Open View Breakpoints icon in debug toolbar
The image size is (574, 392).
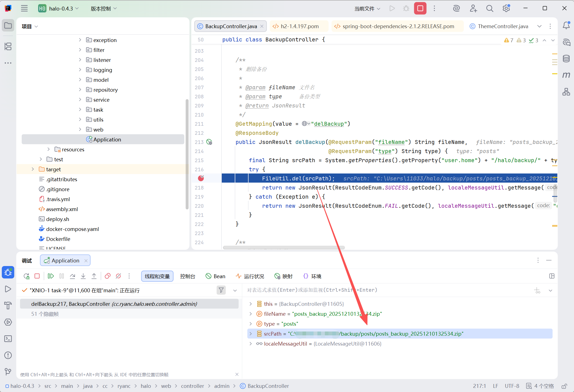point(108,276)
